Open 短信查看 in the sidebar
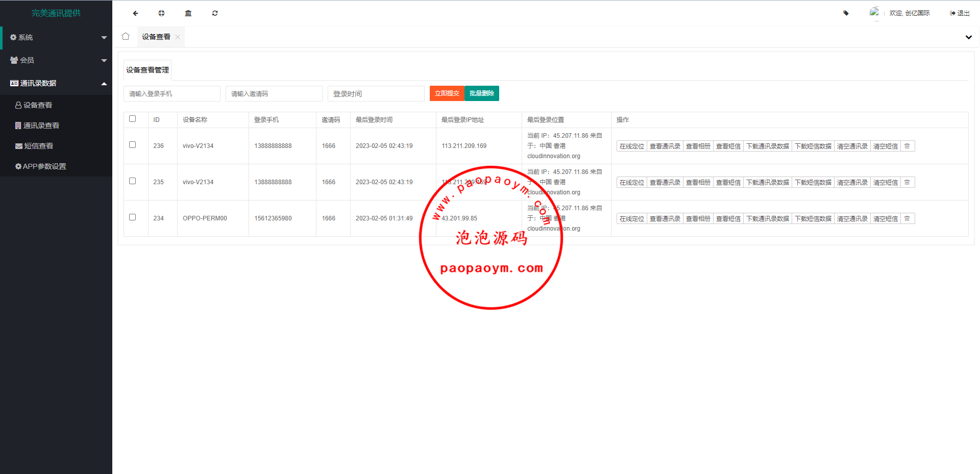Image resolution: width=980 pixels, height=474 pixels. 38,146
